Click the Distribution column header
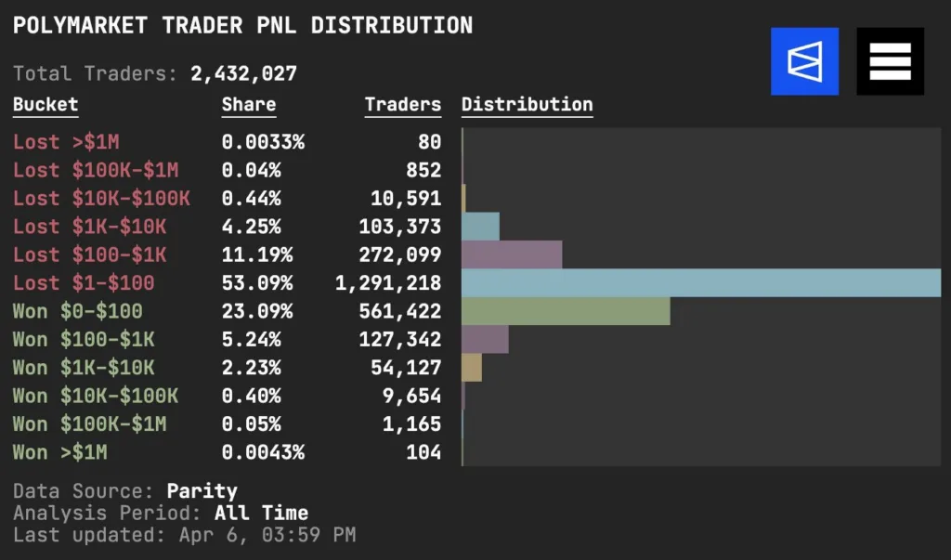Image resolution: width=951 pixels, height=560 pixels. tap(527, 105)
